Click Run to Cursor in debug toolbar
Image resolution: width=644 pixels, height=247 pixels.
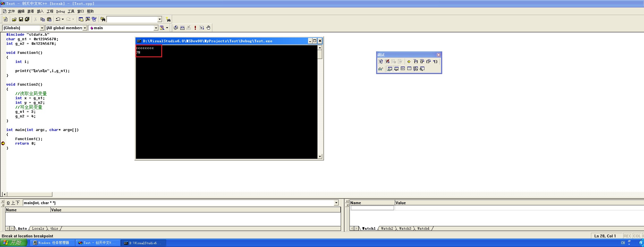tap(435, 62)
